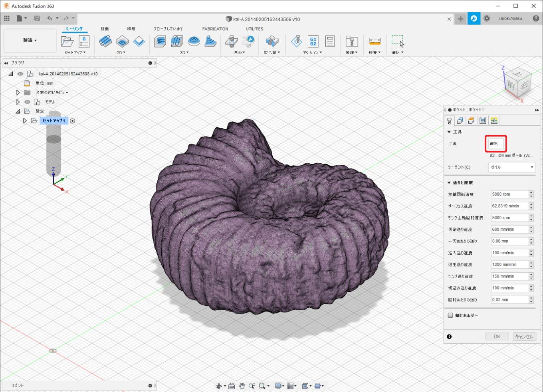The width and height of the screenshot is (543, 392).
Task: Switch to the FABRICATION tab
Action: tap(215, 29)
